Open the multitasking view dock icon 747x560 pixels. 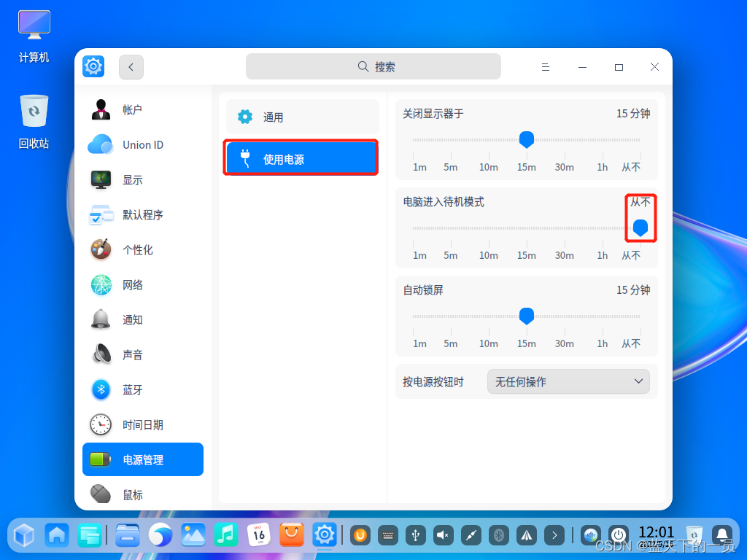tap(90, 535)
